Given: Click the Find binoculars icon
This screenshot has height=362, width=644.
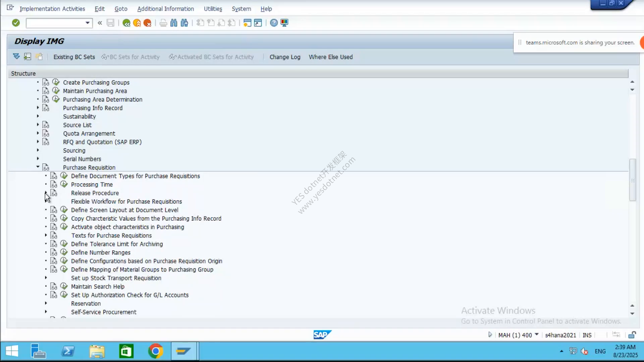Looking at the screenshot, I should pos(174,23).
